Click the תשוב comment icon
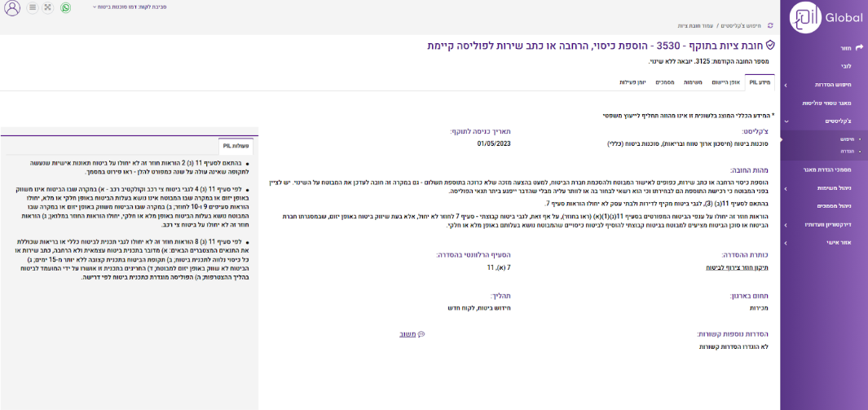This screenshot has width=868, height=410. click(421, 334)
